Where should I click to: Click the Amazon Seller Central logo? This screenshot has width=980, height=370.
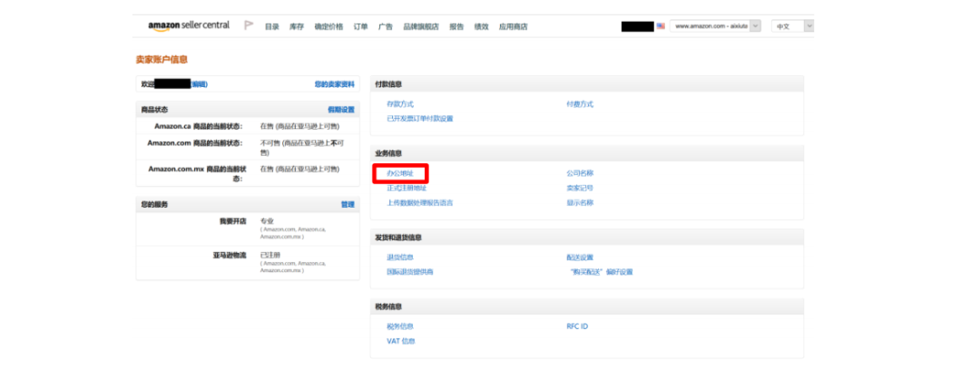pyautogui.click(x=189, y=25)
